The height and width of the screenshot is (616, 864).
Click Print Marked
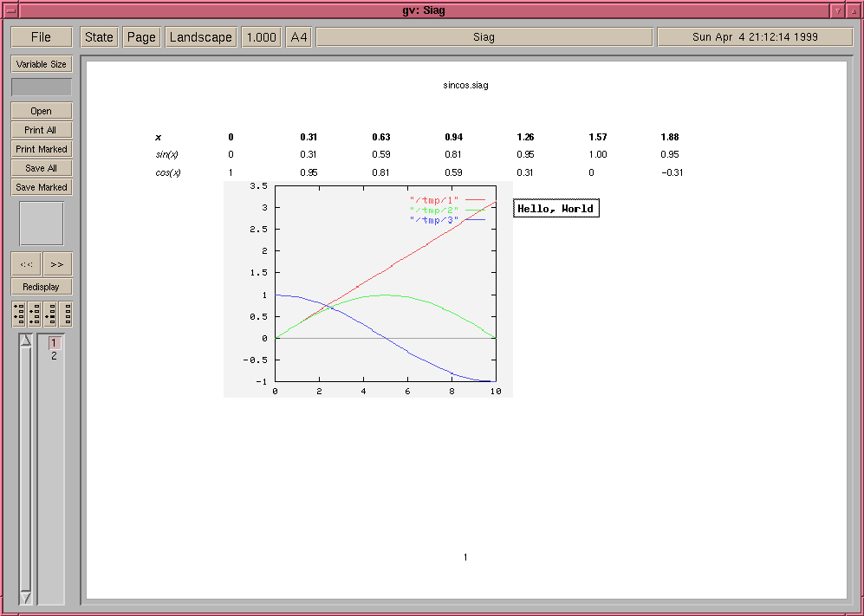tap(42, 149)
